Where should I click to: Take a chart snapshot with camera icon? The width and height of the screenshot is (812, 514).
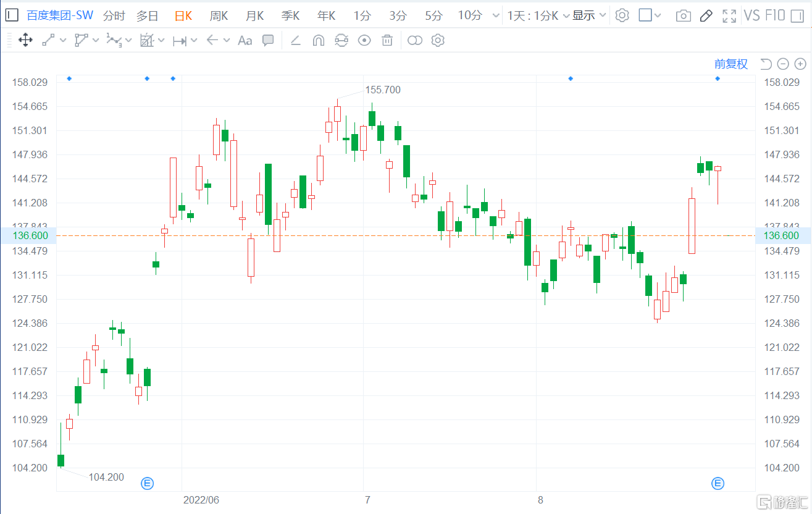point(684,16)
